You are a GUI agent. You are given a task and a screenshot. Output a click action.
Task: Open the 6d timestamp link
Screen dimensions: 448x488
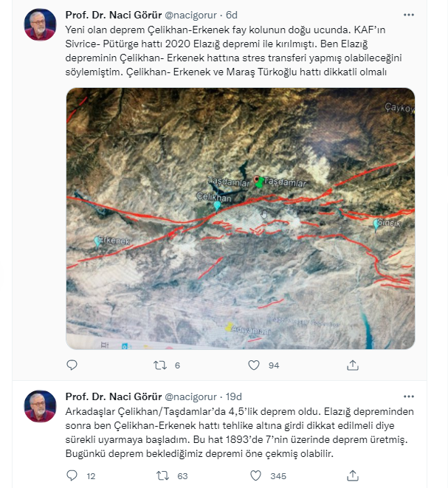coord(232,15)
